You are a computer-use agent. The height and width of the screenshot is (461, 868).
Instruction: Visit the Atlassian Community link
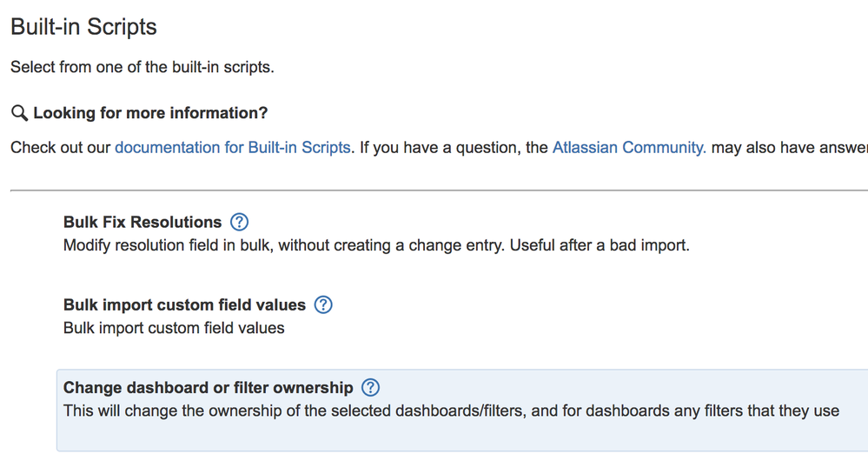[x=629, y=147]
